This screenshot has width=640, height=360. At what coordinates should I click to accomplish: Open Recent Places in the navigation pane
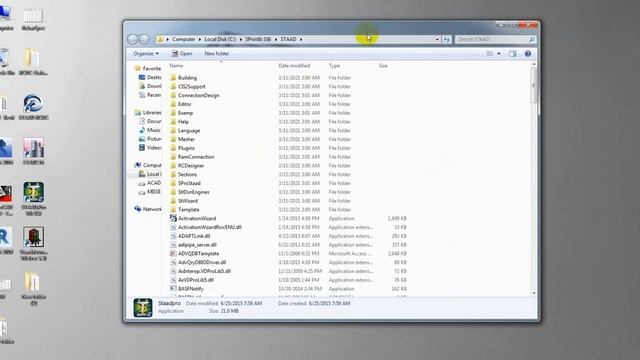pos(150,95)
